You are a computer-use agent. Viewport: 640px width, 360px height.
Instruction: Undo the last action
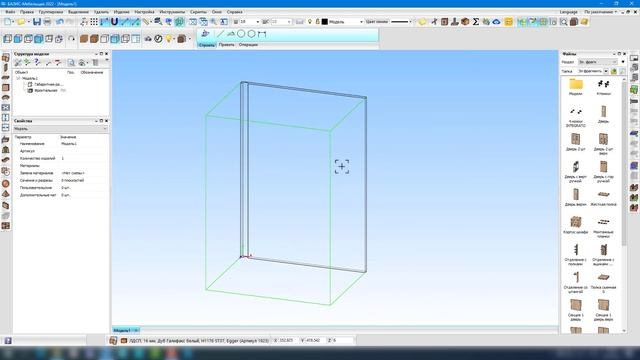(60, 22)
